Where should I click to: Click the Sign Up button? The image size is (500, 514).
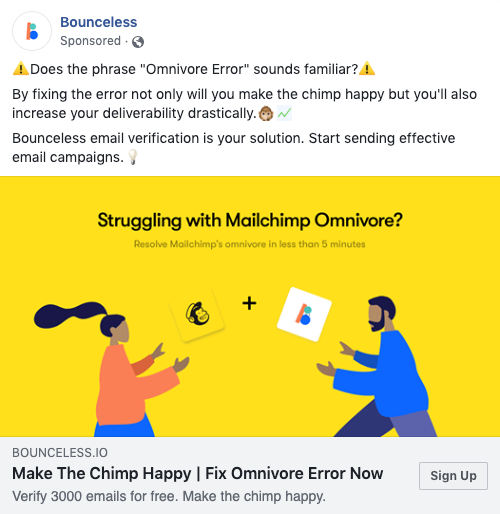[x=453, y=476]
